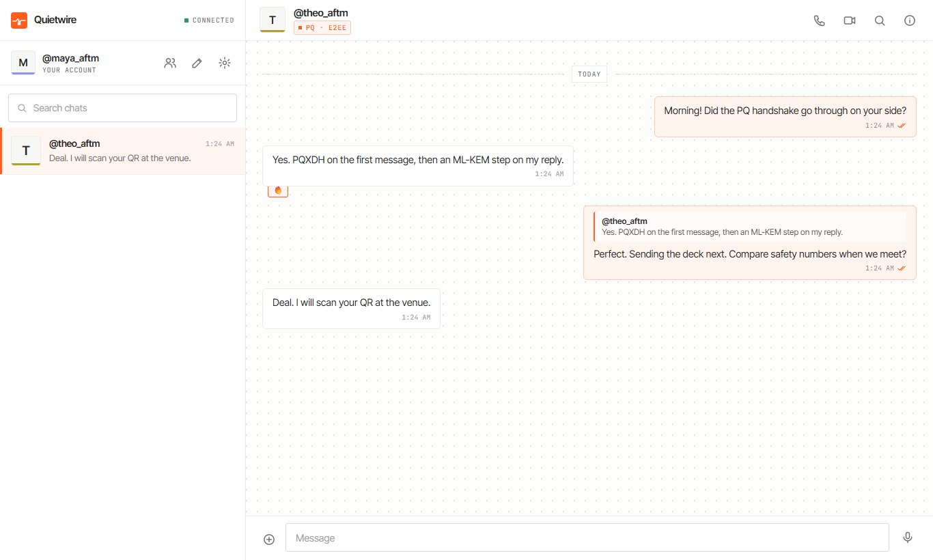Screen dimensions: 933x560
Task: Start a voice call with @theo_aftm
Action: point(820,20)
